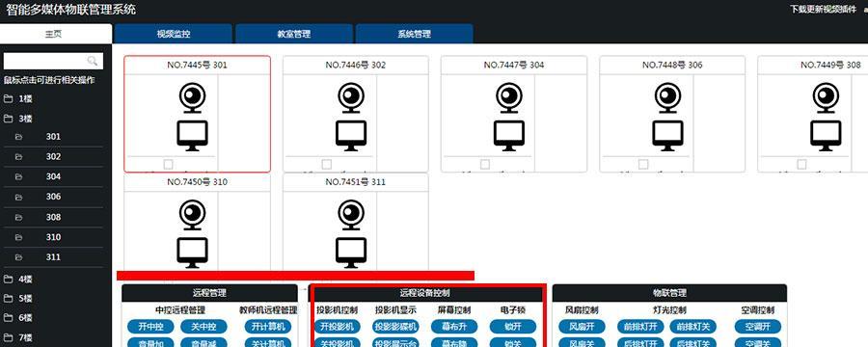Viewport: 868px width, 347px height.
Task: Open the 视频监控 tab
Action: tap(174, 34)
